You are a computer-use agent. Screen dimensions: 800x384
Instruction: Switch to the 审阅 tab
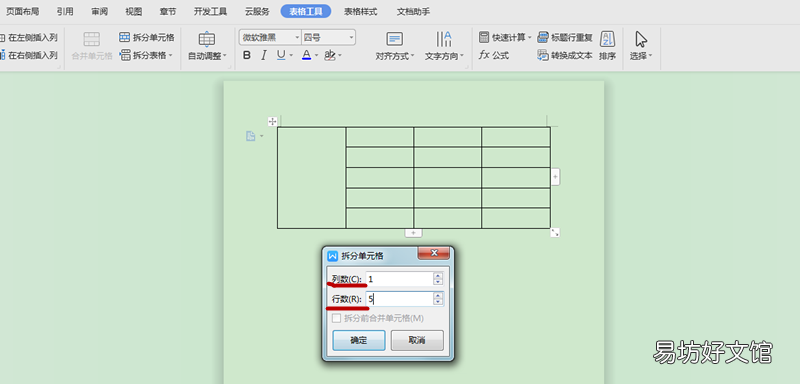[x=99, y=11]
